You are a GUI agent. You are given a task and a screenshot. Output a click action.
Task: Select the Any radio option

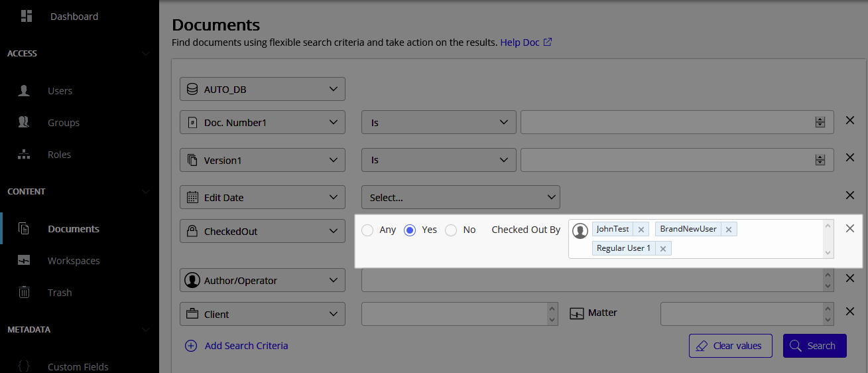[x=368, y=230]
